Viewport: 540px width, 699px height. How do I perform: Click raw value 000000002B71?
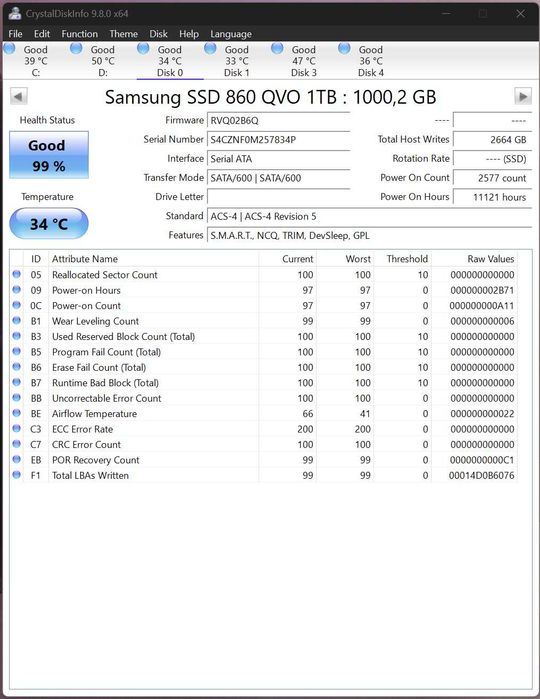(482, 290)
